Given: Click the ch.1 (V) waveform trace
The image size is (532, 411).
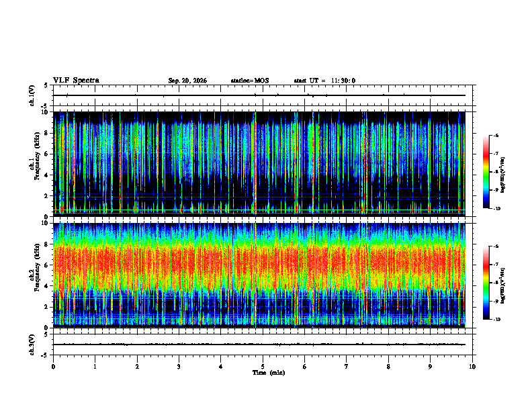Looking at the screenshot, I should [259, 95].
